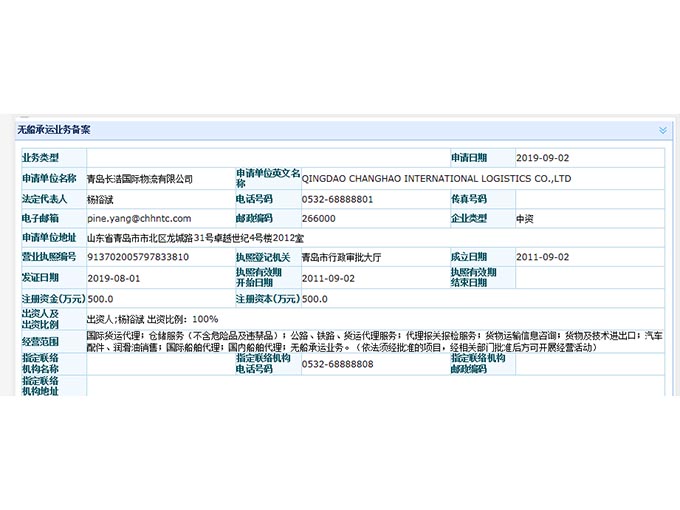This screenshot has width=680, height=510.
Task: Click the 执照登记机关 label
Action: pos(263,257)
